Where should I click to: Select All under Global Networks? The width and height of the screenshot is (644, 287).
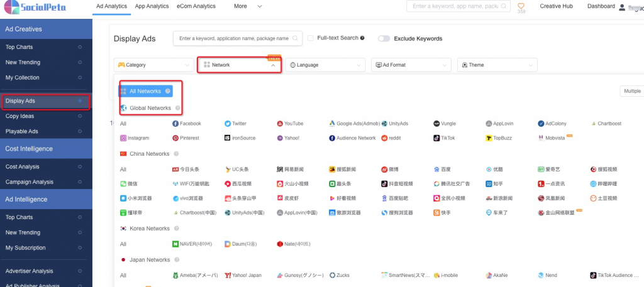[123, 124]
